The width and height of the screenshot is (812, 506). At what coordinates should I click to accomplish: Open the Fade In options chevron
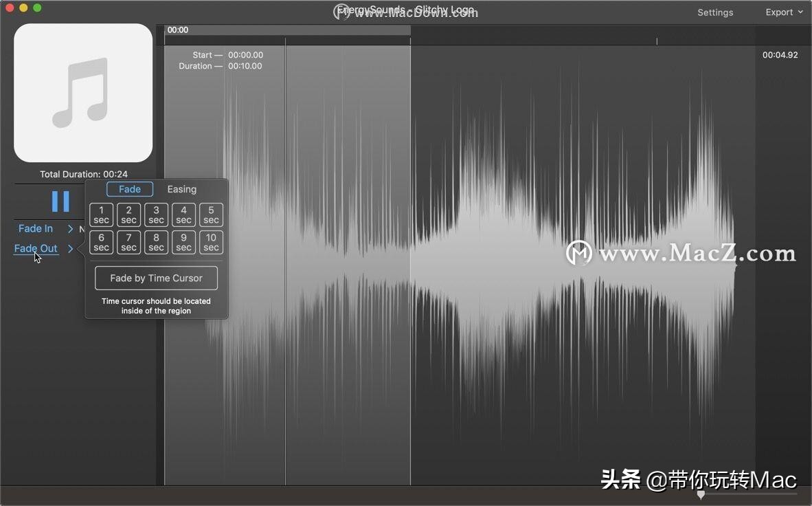[x=70, y=228]
